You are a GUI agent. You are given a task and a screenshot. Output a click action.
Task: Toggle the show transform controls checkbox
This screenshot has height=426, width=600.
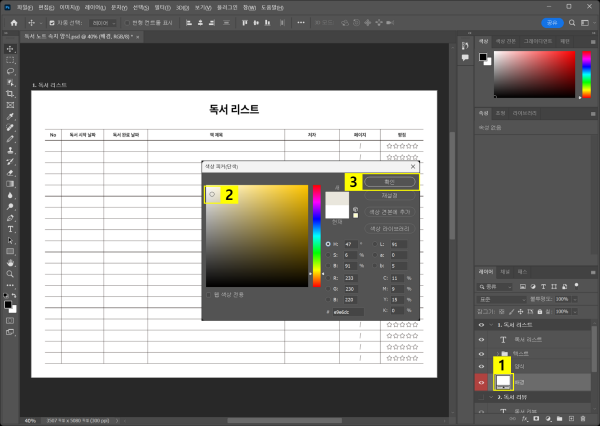tap(127, 23)
